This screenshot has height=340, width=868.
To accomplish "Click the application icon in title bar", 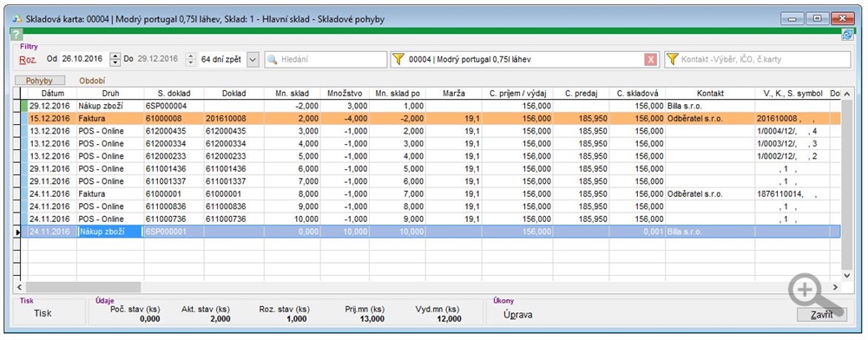I will coord(17,19).
